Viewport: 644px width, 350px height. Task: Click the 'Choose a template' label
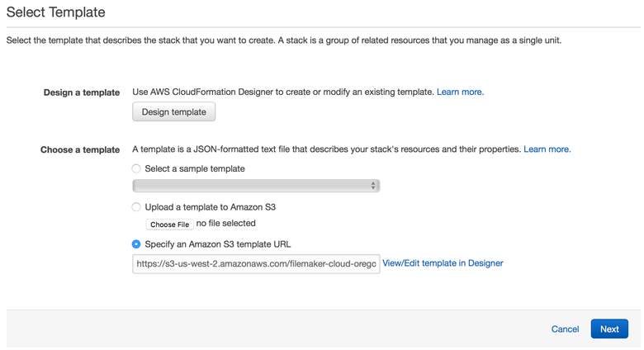(80, 149)
